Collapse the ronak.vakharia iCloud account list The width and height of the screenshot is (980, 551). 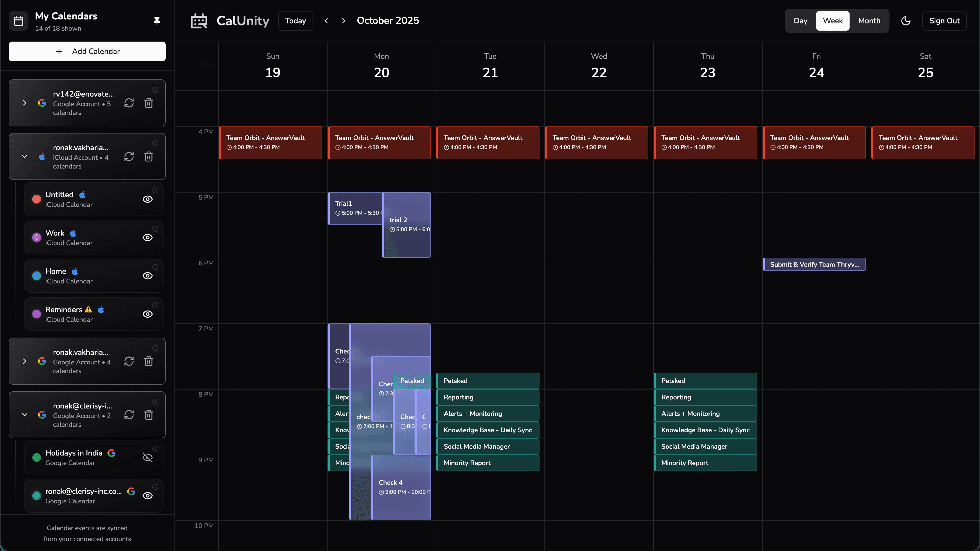[x=25, y=156]
